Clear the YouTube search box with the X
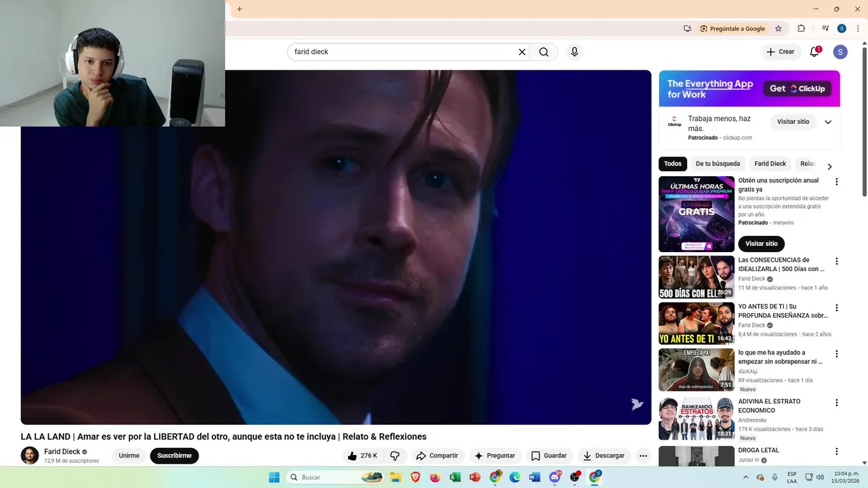 (x=522, y=52)
